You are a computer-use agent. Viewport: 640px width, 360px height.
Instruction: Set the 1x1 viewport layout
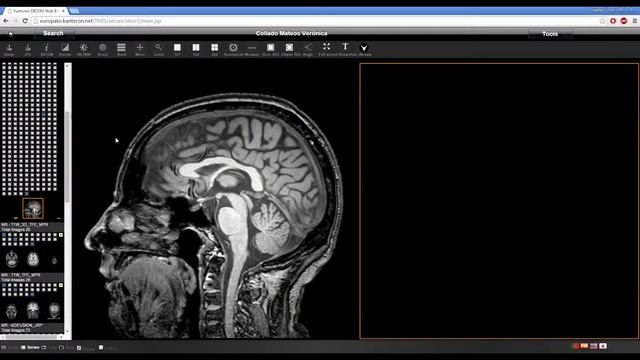point(177,49)
